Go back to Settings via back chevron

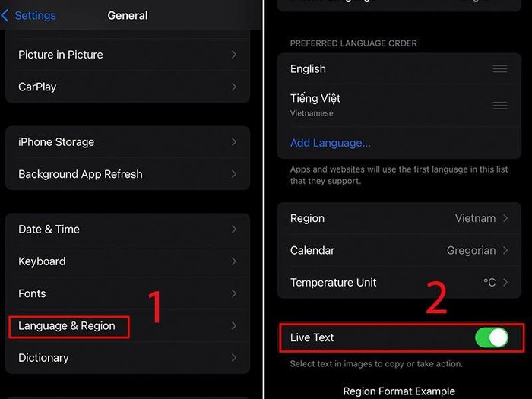coord(5,16)
